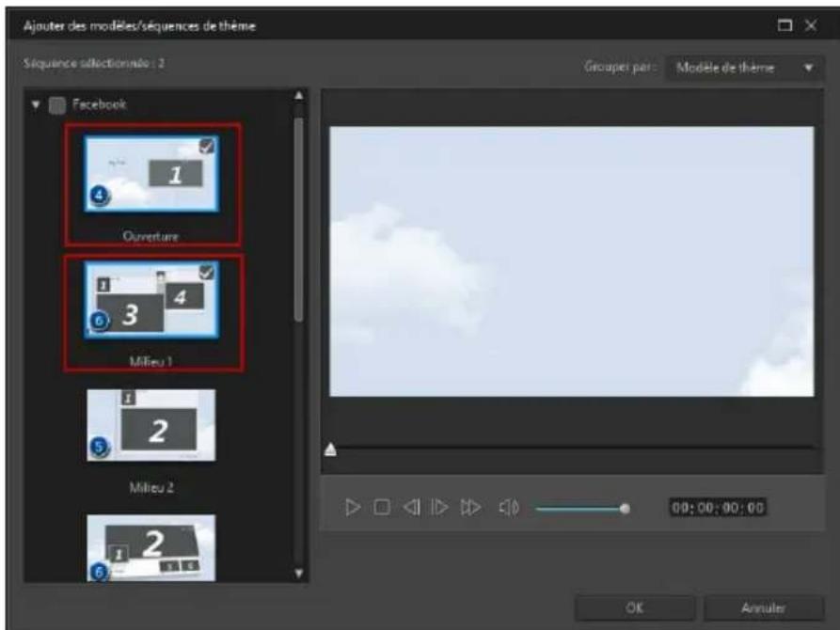This screenshot has width=840, height=630.
Task: Uncheck the Milieu 1 sequence checkbox
Action: 208,273
